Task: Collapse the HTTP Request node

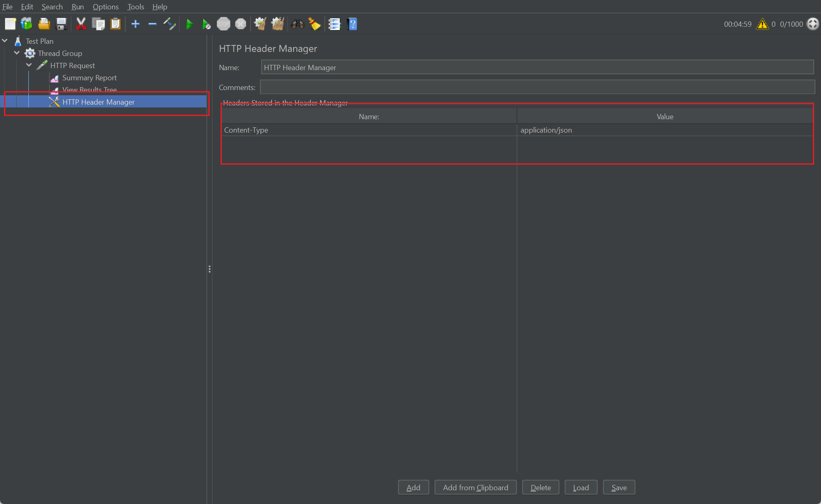Action: point(29,65)
